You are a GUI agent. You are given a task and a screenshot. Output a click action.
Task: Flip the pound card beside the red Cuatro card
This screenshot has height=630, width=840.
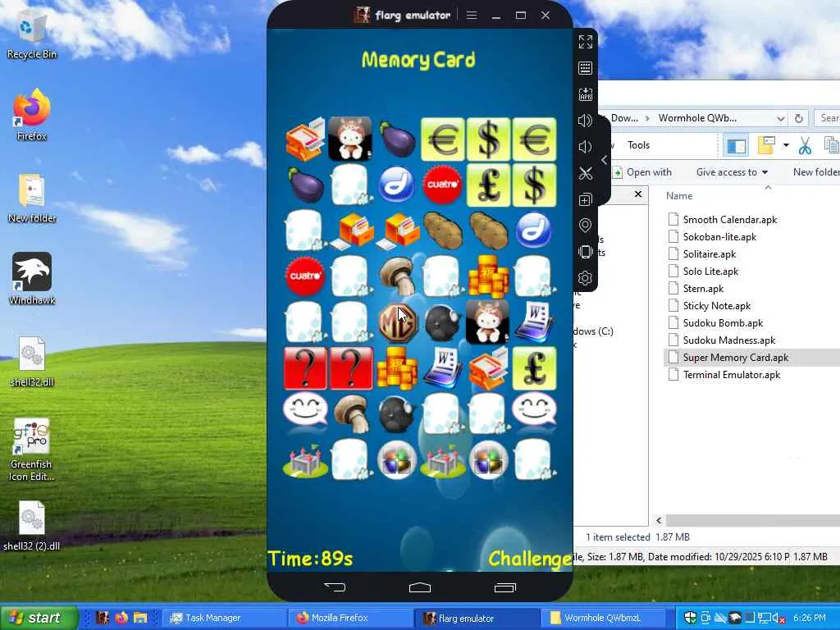(x=488, y=185)
